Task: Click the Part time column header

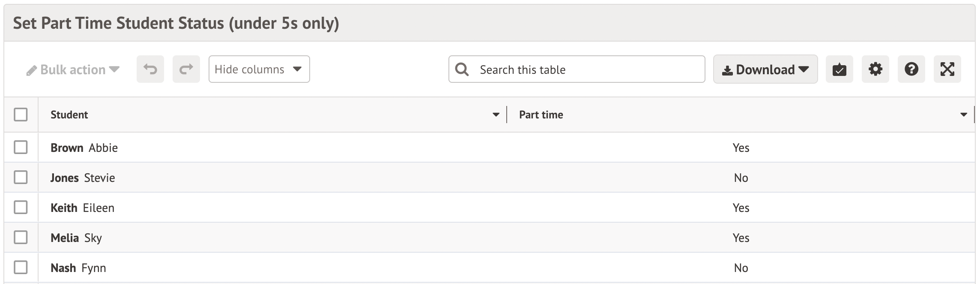Action: [541, 115]
